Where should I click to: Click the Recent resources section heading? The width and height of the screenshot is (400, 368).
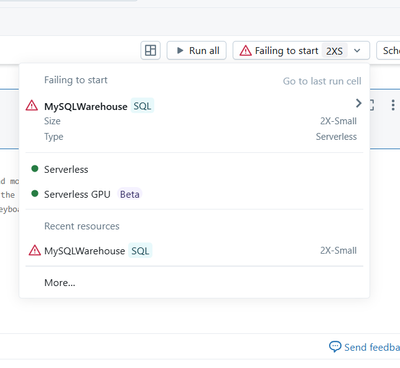(x=82, y=226)
